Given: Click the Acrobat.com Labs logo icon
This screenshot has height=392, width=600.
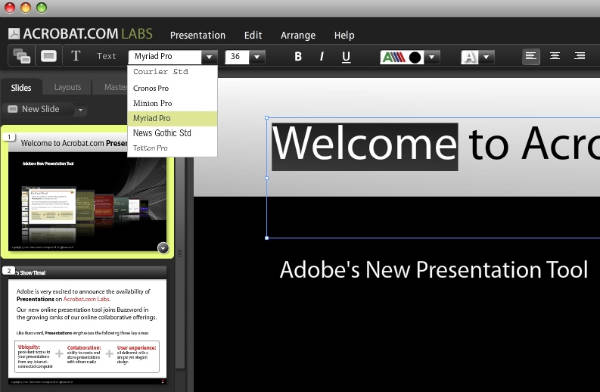Looking at the screenshot, I should point(14,34).
